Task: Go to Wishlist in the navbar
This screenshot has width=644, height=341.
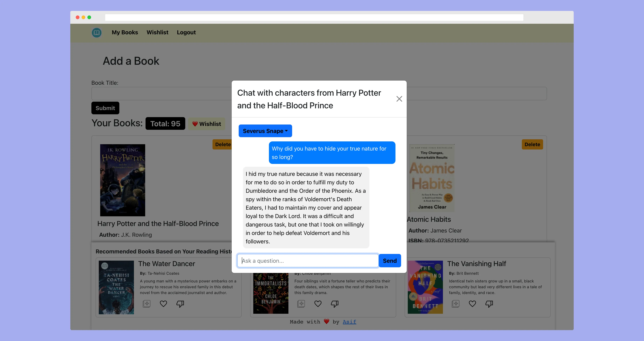Action: click(157, 33)
